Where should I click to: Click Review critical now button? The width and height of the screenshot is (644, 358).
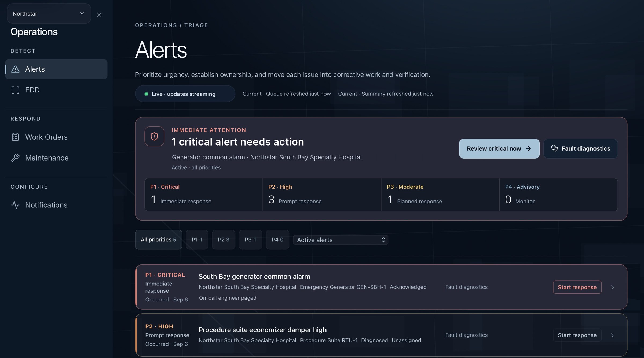[499, 148]
